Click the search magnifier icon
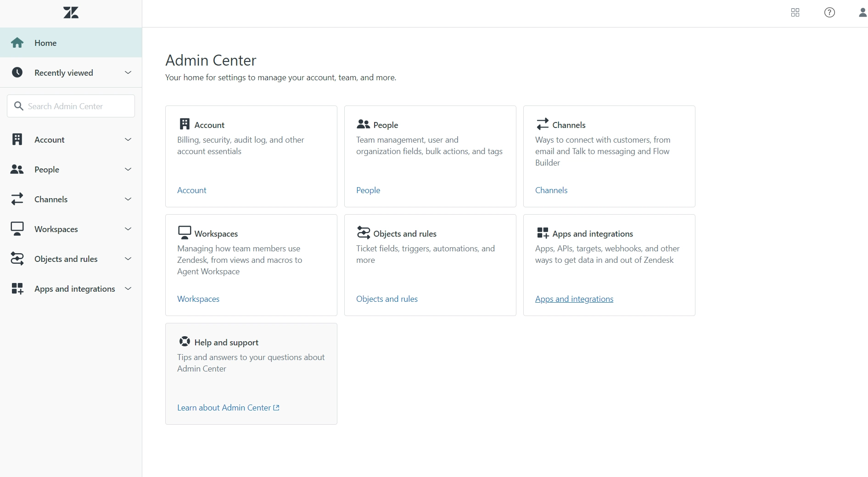868x477 pixels. [x=19, y=106]
